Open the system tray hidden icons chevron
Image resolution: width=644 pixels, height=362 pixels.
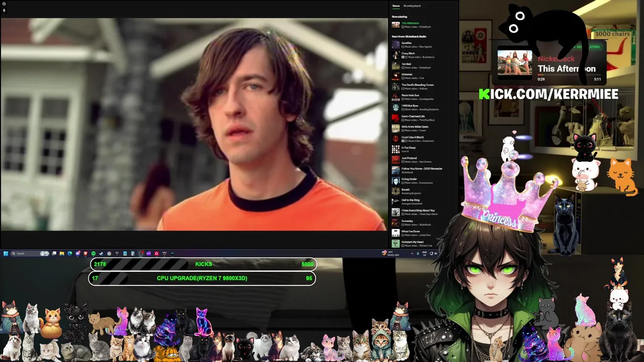tap(412, 253)
